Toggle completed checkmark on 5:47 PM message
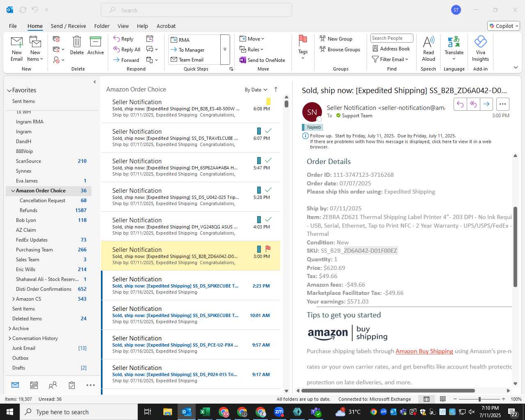525x420 pixels. 268,160
